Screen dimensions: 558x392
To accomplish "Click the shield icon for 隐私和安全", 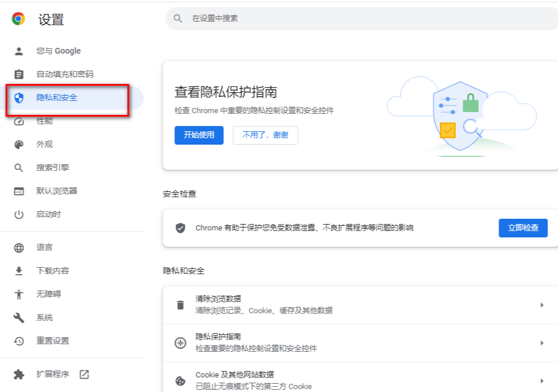I will pos(19,97).
